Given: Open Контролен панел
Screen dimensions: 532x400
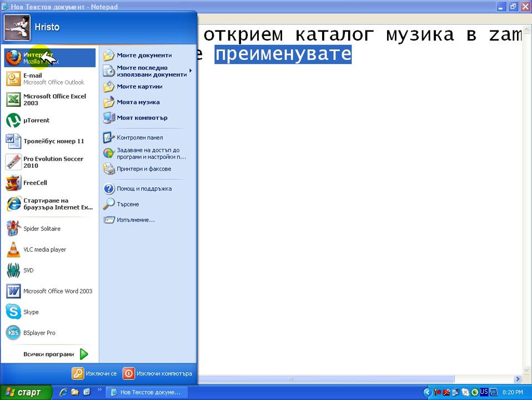Looking at the screenshot, I should click(139, 137).
